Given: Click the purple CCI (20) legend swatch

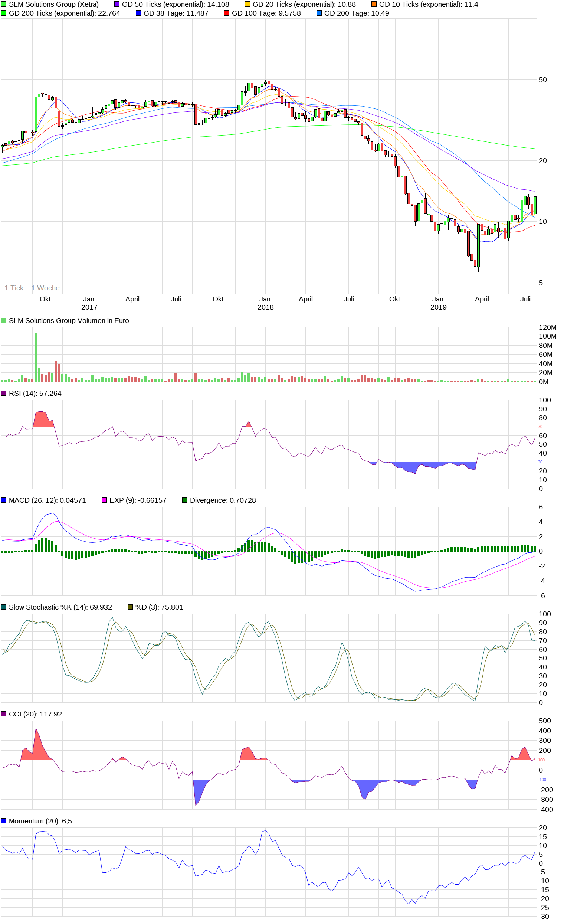Looking at the screenshot, I should 4,714.
